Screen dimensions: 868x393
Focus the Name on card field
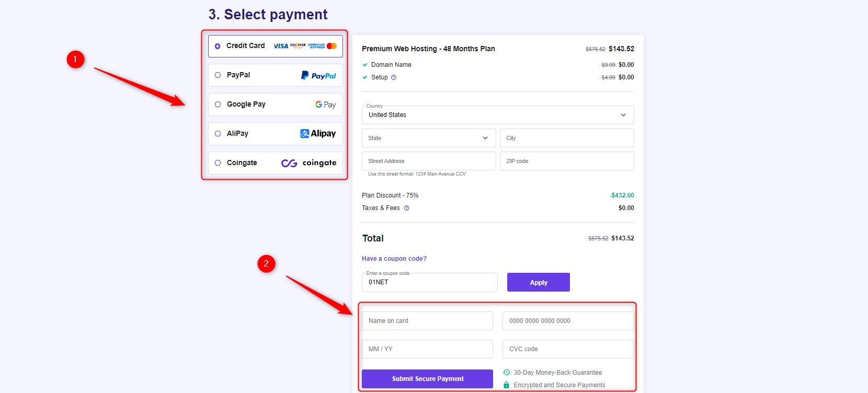coord(427,321)
